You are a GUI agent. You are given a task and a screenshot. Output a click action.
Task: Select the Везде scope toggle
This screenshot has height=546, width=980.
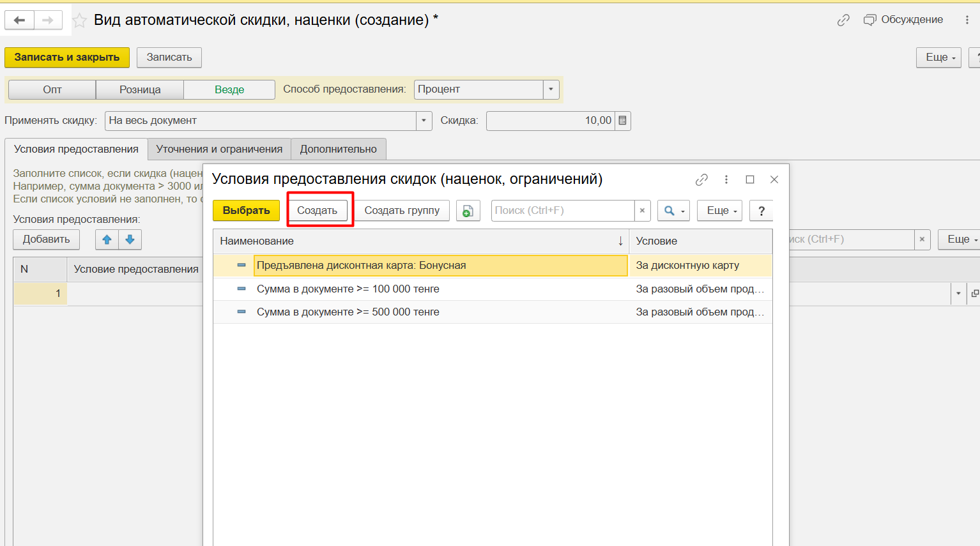[x=229, y=89]
